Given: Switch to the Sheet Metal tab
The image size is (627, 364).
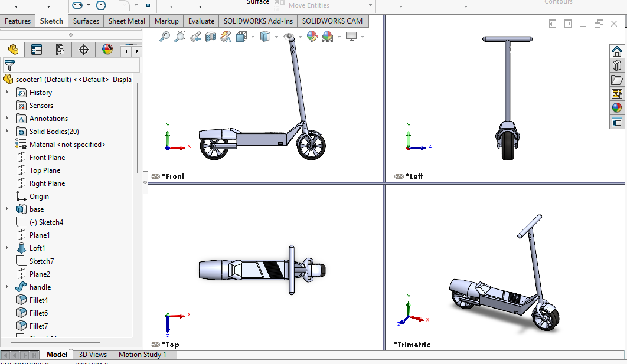Looking at the screenshot, I should (127, 21).
